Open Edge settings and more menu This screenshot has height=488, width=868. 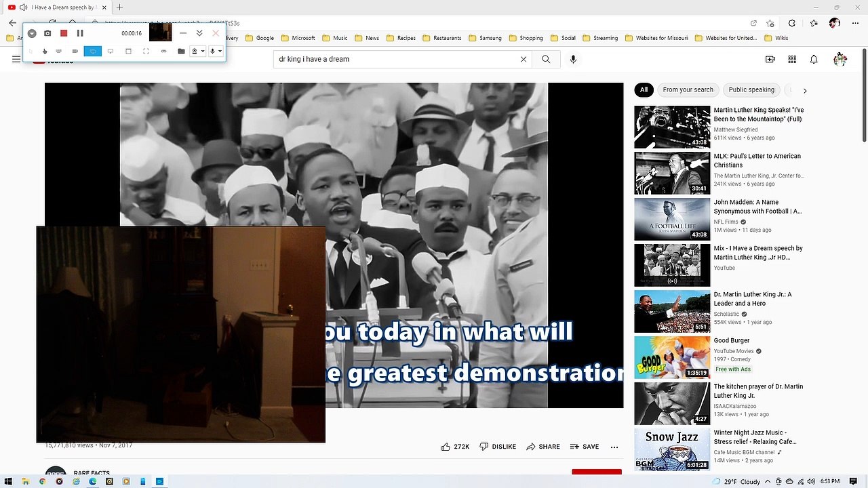pyautogui.click(x=855, y=23)
